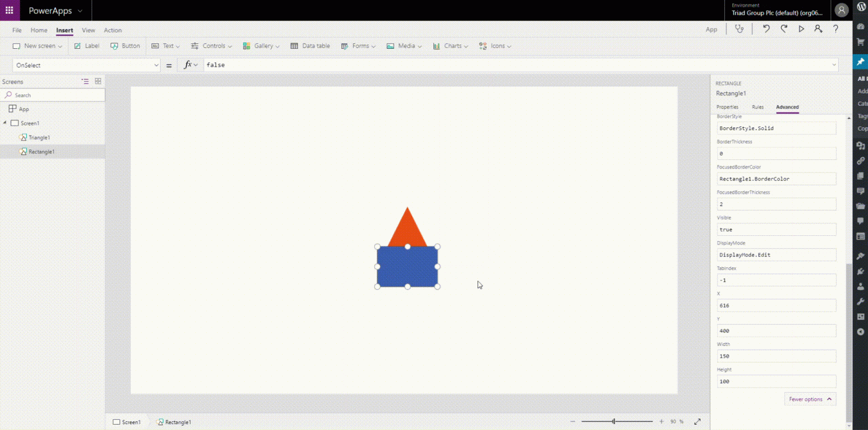868x430 pixels.
Task: Open the Help question mark
Action: [x=836, y=29]
